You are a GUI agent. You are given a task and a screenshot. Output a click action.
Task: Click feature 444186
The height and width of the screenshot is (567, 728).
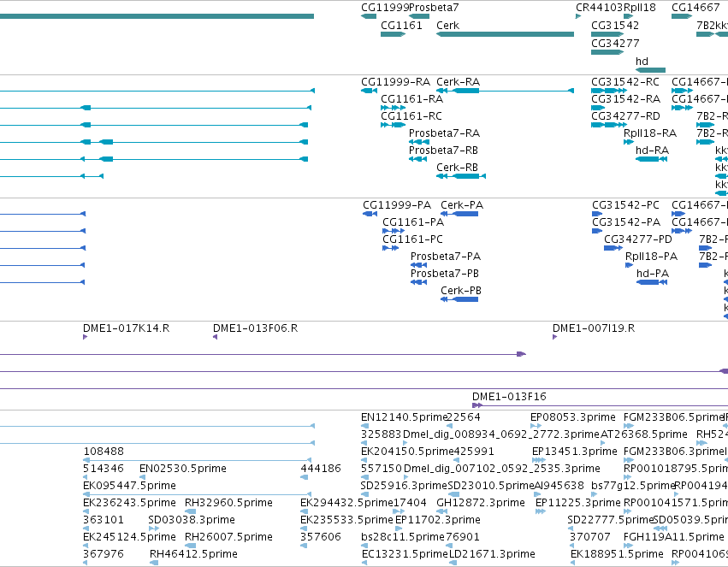(304, 477)
